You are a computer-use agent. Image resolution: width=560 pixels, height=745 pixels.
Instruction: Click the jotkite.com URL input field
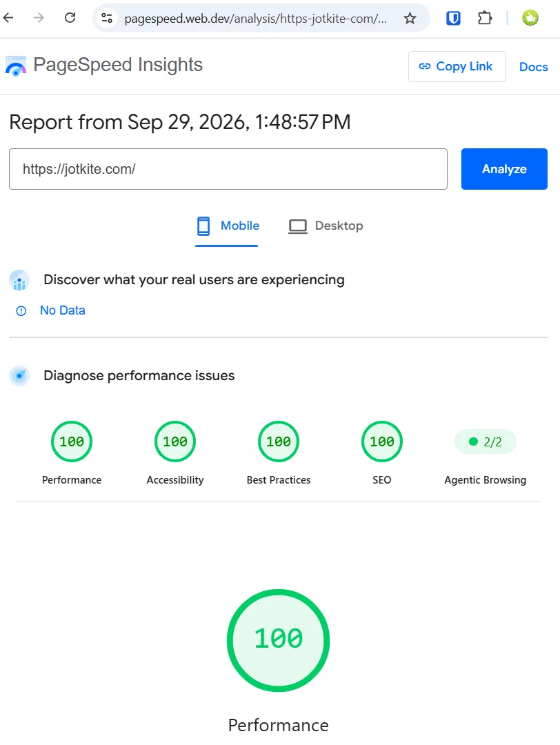click(228, 169)
